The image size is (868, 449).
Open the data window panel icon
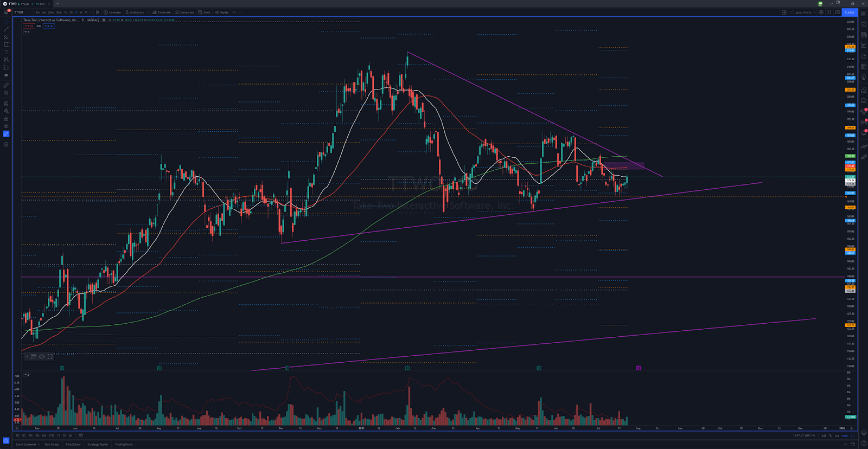[x=864, y=46]
